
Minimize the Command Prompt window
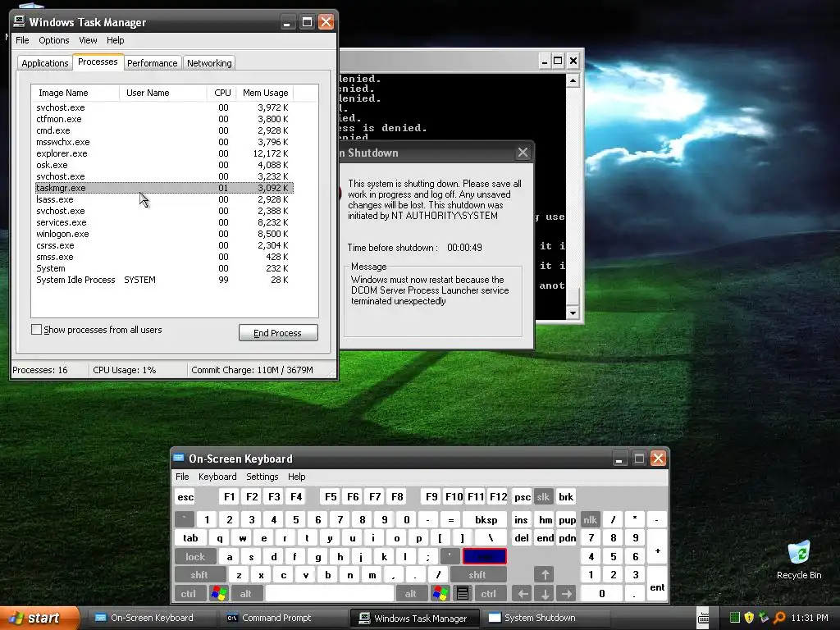544,61
